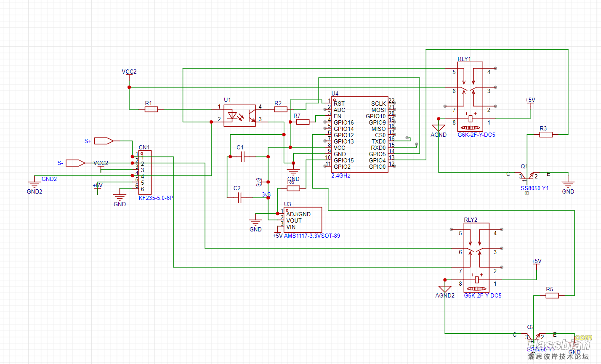
Task: Click the EN pin label on U4
Action: (x=338, y=116)
